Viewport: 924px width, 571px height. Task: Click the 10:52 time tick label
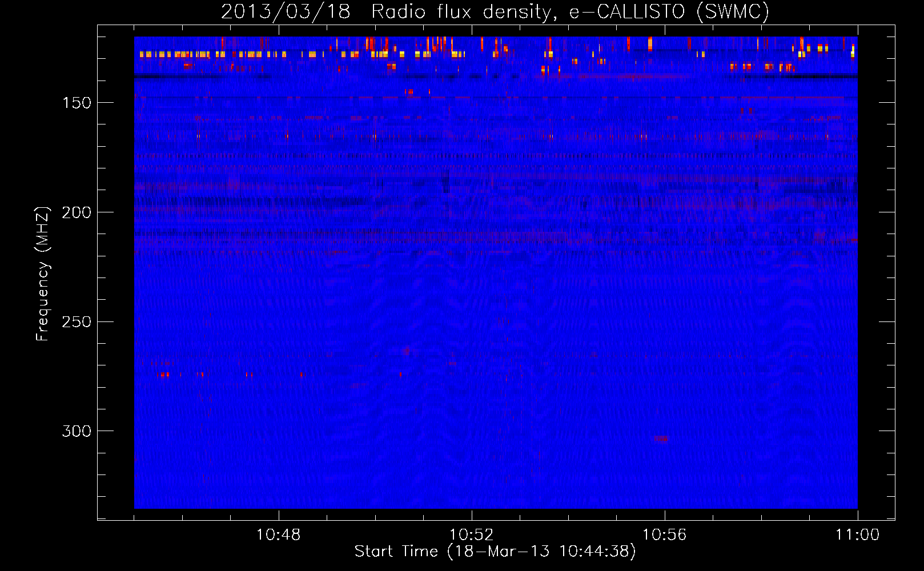tap(472, 535)
